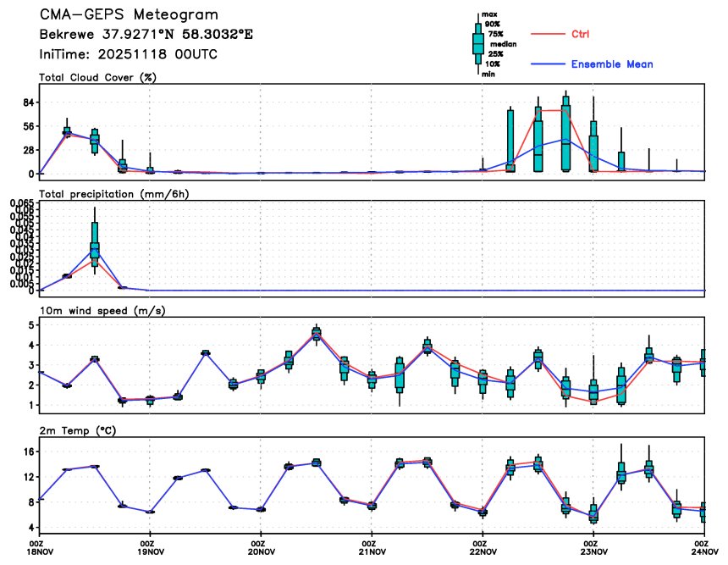Click the 'CMA-GEPS Meteogram' title
Viewport: 728px width, 565px height.
129,15
